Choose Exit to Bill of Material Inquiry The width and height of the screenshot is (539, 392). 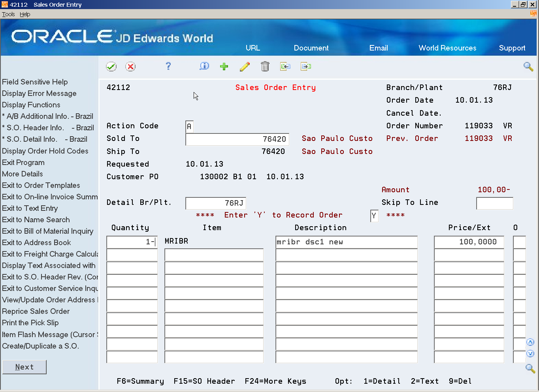48,231
